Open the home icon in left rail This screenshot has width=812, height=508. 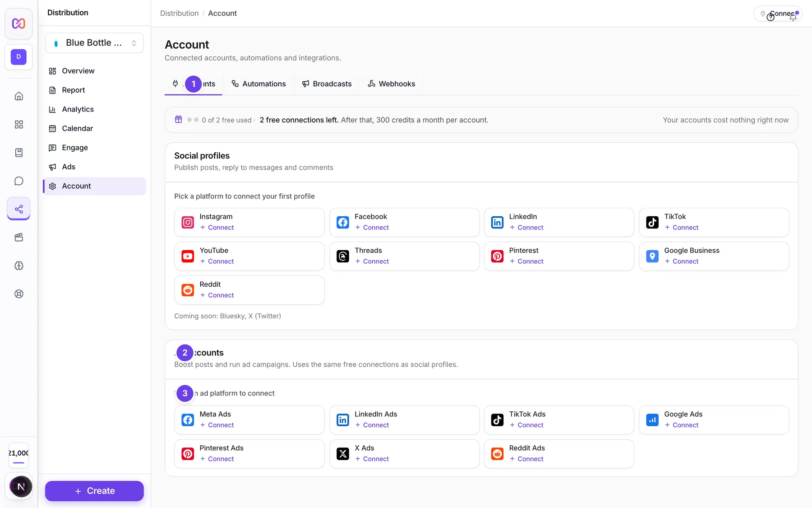point(18,96)
